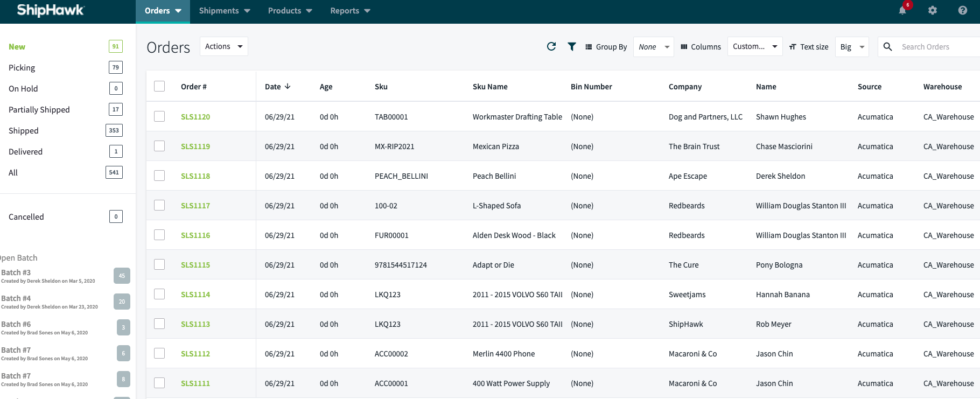Check the box for order SLS1120
The width and height of the screenshot is (980, 399).
159,116
